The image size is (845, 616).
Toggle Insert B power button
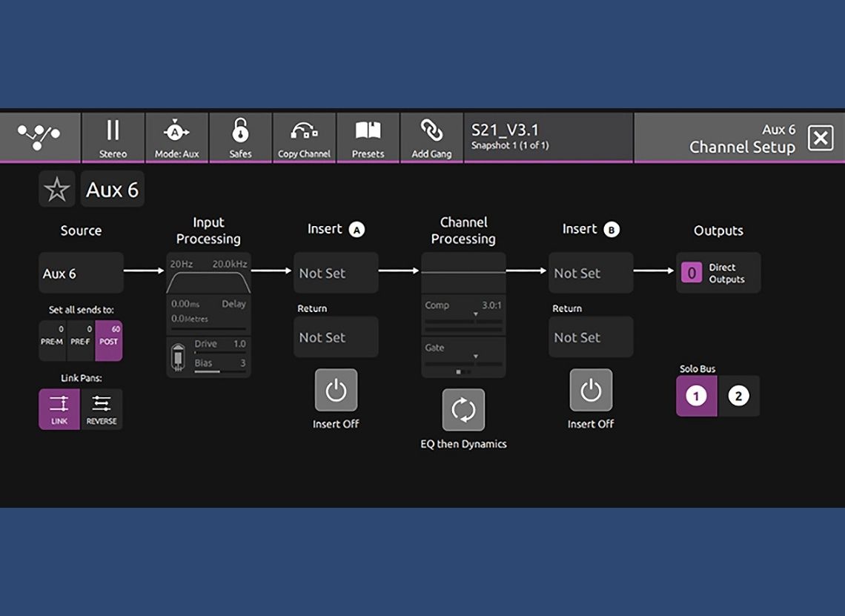(x=591, y=391)
